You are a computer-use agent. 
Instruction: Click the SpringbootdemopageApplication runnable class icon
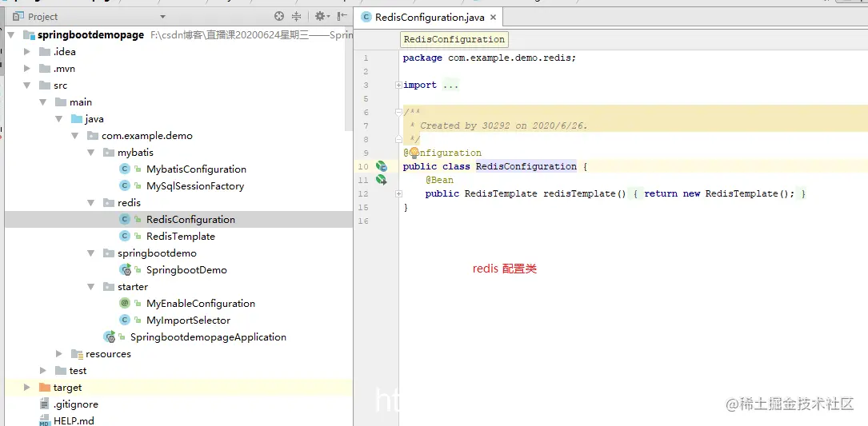point(110,337)
